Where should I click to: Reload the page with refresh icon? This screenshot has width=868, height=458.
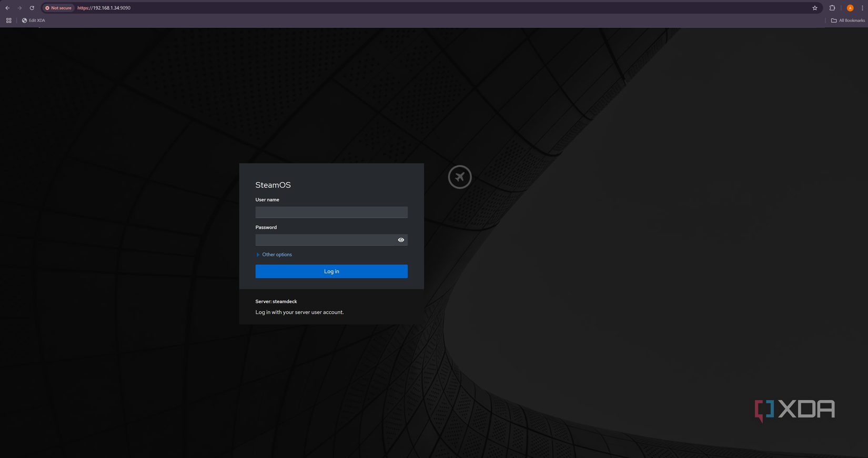[32, 8]
